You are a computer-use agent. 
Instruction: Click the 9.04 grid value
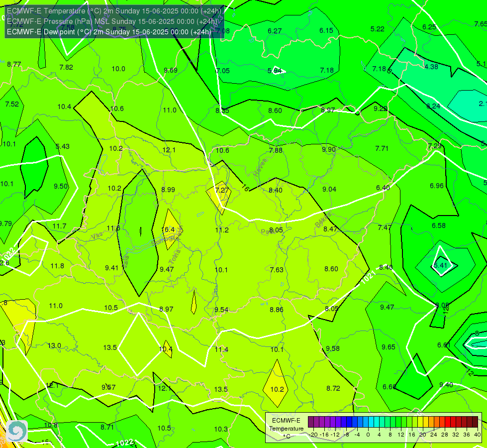point(329,189)
